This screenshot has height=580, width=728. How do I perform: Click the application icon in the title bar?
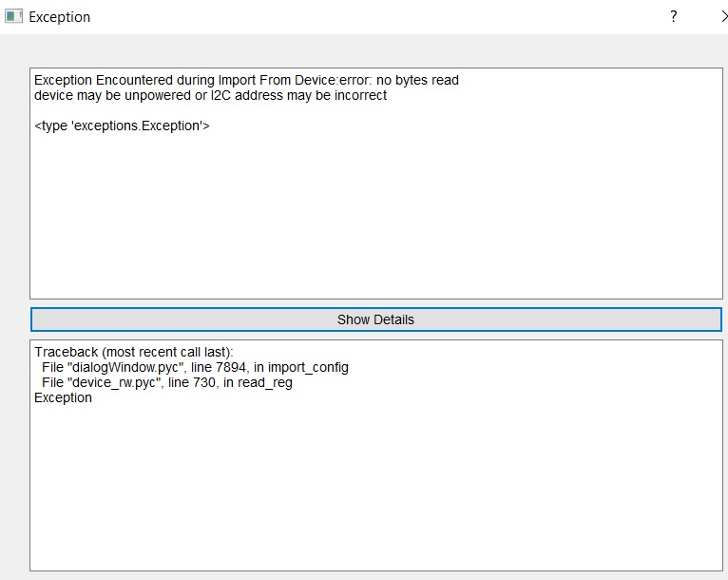(x=13, y=17)
